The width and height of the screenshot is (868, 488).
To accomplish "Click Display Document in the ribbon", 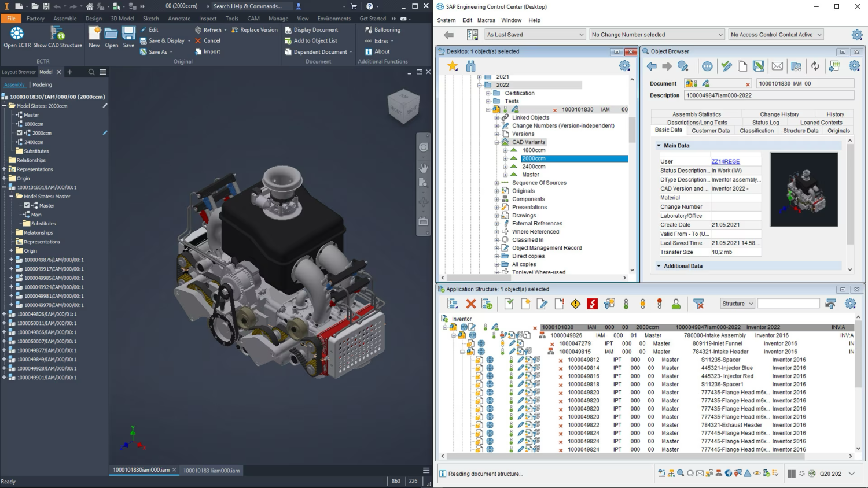I will [x=311, y=29].
